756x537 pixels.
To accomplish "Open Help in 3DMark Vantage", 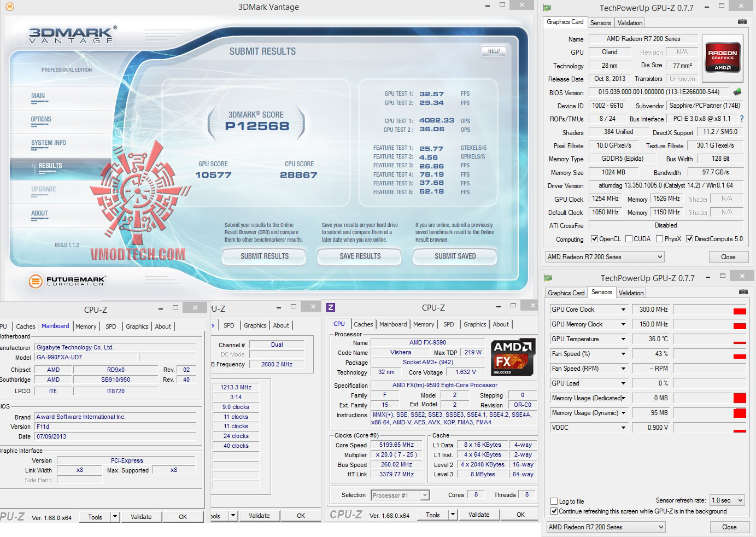I will (x=494, y=51).
